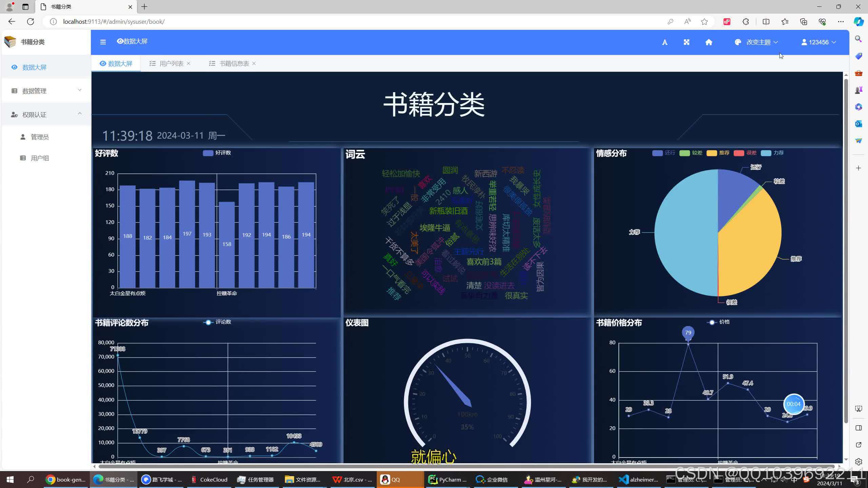This screenshot has height=488, width=868.
Task: Toggle the 推荐 legend in 情感分布
Action: coord(718,153)
